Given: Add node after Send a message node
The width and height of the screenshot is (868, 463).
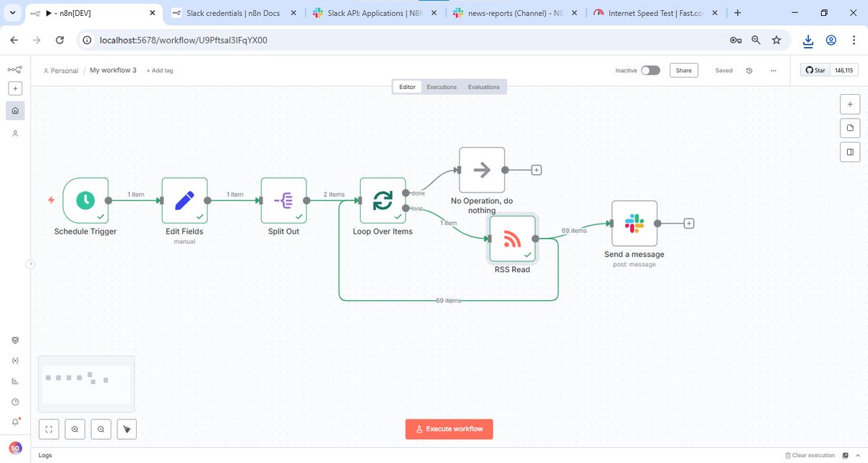Looking at the screenshot, I should tap(689, 224).
